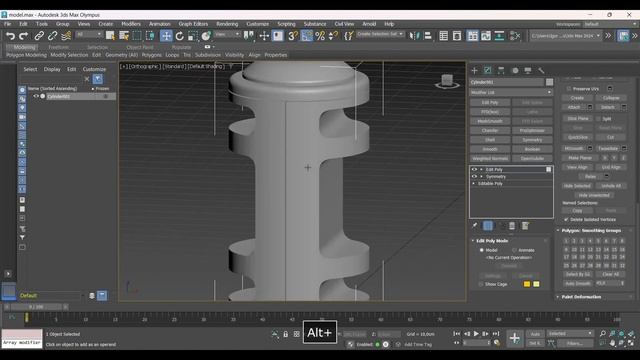Toggle the 3D Snaps icon
This screenshot has width=640, height=360.
(293, 36)
